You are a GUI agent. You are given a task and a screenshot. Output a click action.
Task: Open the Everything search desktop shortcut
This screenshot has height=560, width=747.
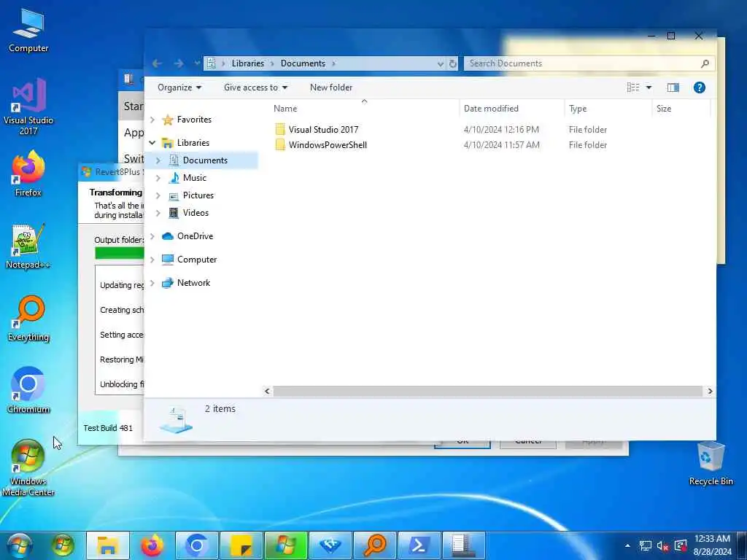(28, 319)
